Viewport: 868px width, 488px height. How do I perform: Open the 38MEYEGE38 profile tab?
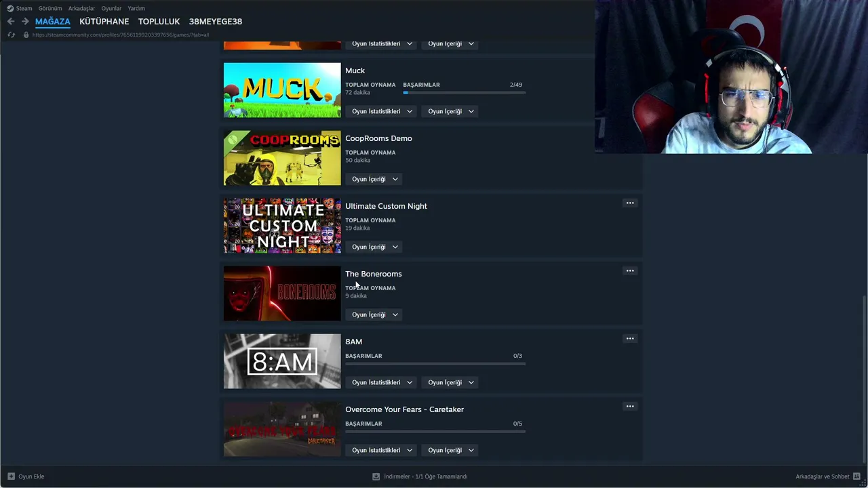click(x=216, y=22)
